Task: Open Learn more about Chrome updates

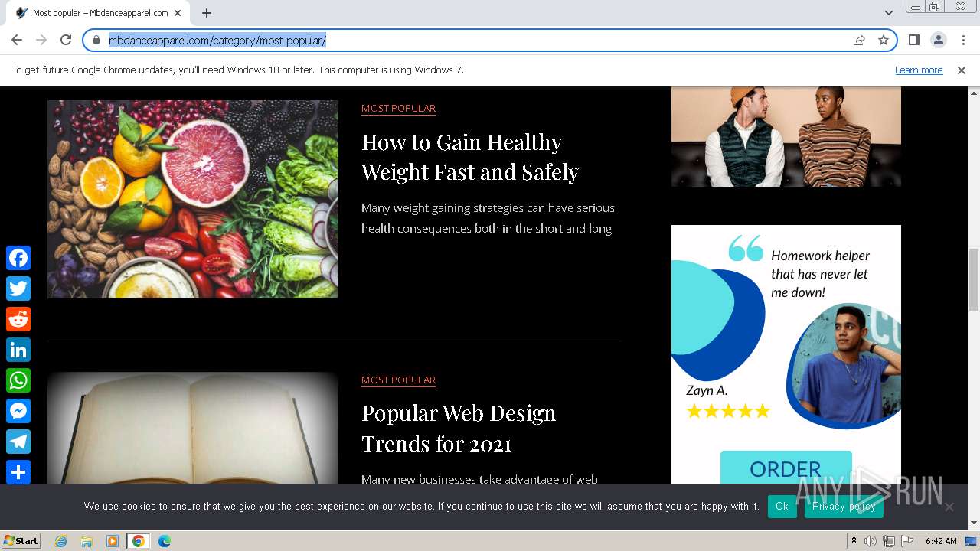Action: pos(919,70)
